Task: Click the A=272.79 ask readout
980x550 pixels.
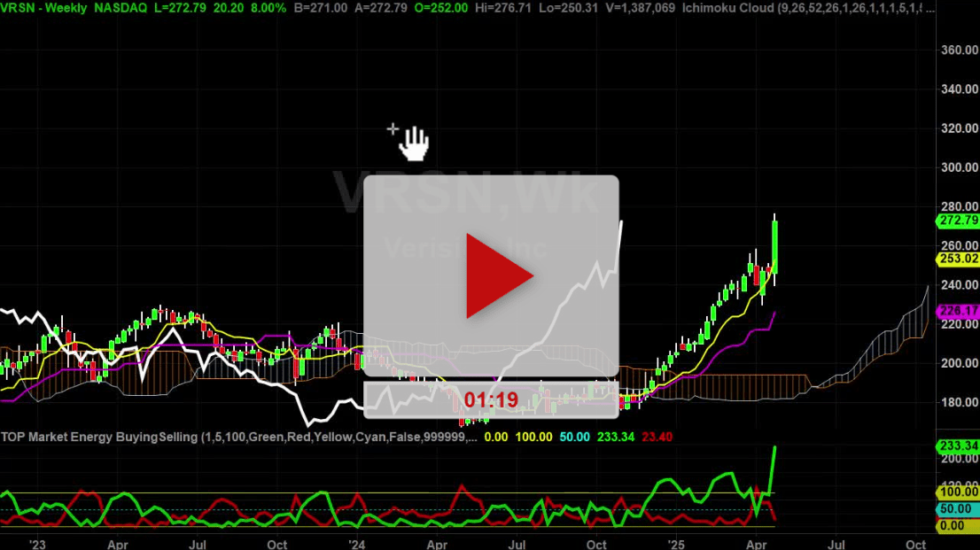Action: (379, 8)
